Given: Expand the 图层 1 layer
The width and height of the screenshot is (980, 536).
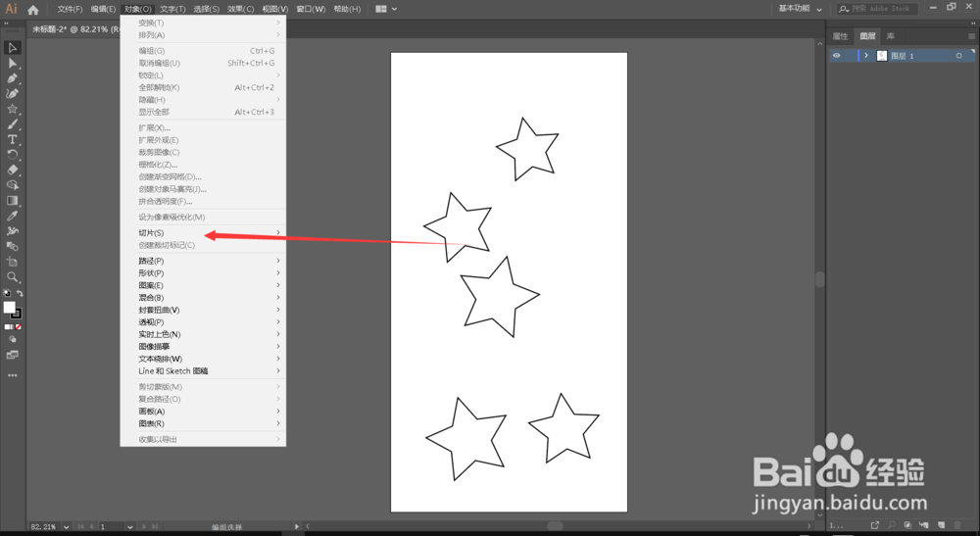Looking at the screenshot, I should point(866,56).
